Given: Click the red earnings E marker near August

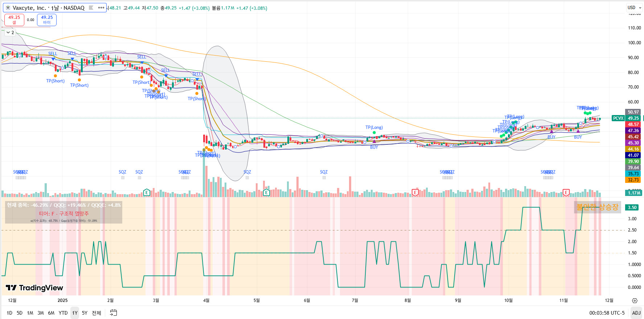Looking at the screenshot, I should (415, 192).
